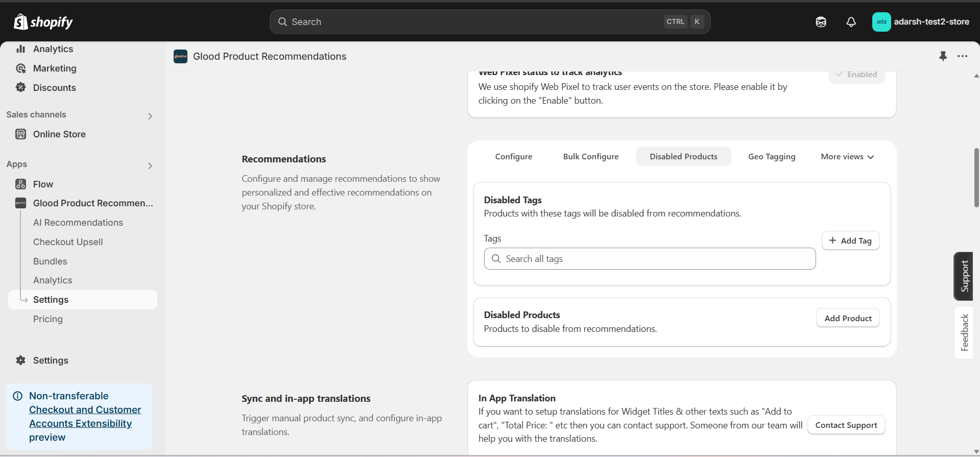Open the three-dot more actions menu
The image size is (980, 457).
[x=963, y=56]
